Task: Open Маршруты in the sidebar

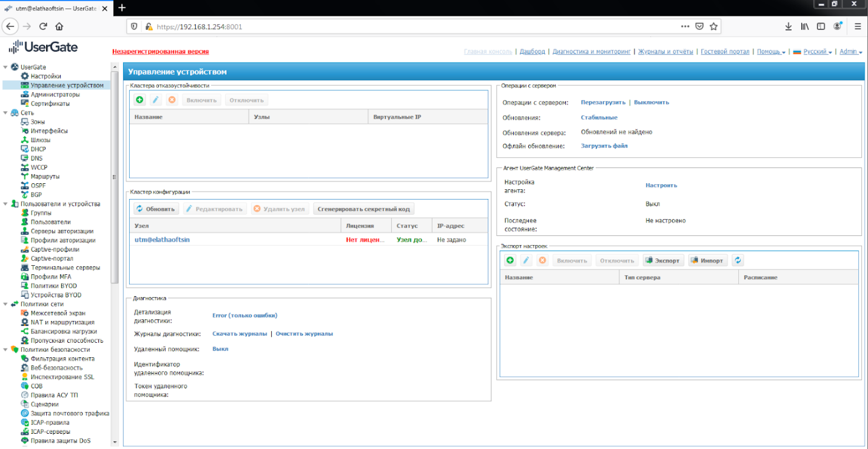Action: (x=45, y=177)
